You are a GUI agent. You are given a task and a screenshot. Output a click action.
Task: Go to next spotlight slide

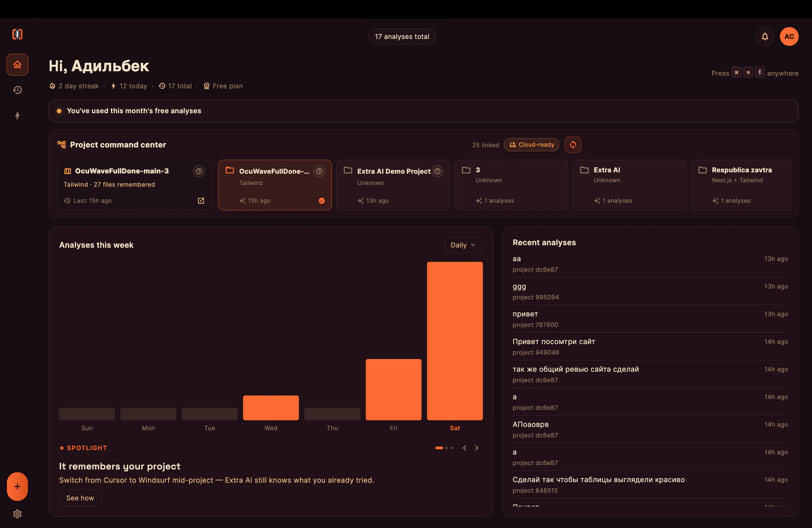pyautogui.click(x=477, y=448)
